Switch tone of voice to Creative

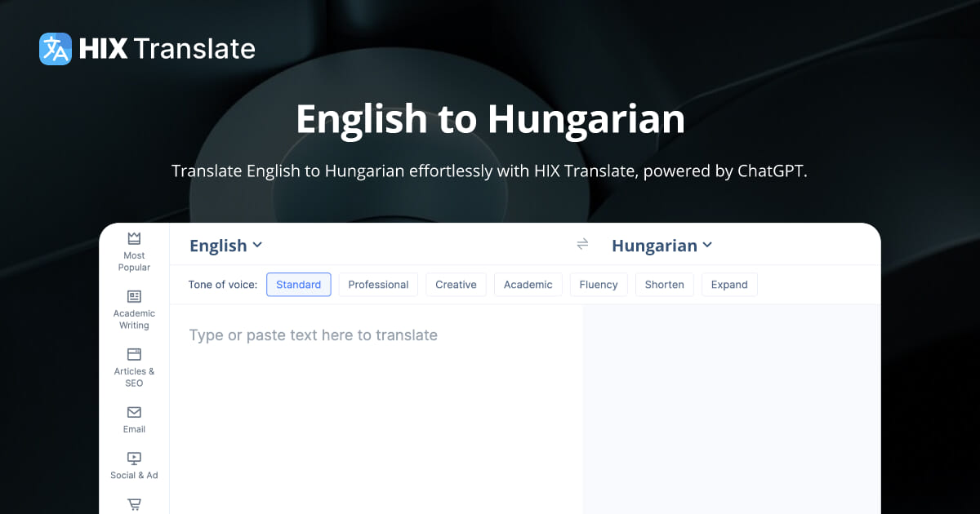[456, 284]
